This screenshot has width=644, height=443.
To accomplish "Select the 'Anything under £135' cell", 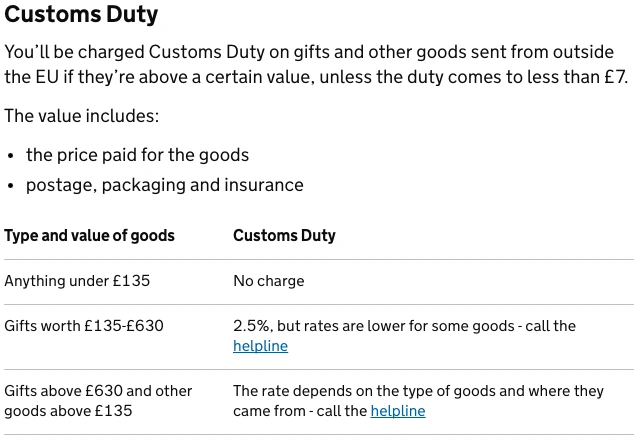I will pyautogui.click(x=77, y=281).
